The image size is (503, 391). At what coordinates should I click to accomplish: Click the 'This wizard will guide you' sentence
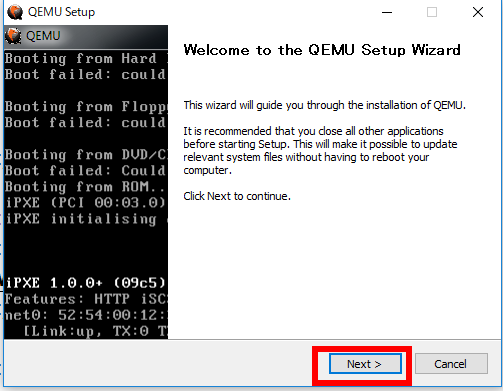click(324, 105)
